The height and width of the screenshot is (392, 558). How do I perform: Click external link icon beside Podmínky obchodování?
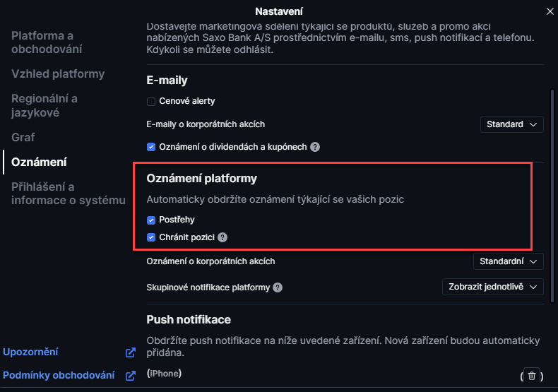pos(130,376)
